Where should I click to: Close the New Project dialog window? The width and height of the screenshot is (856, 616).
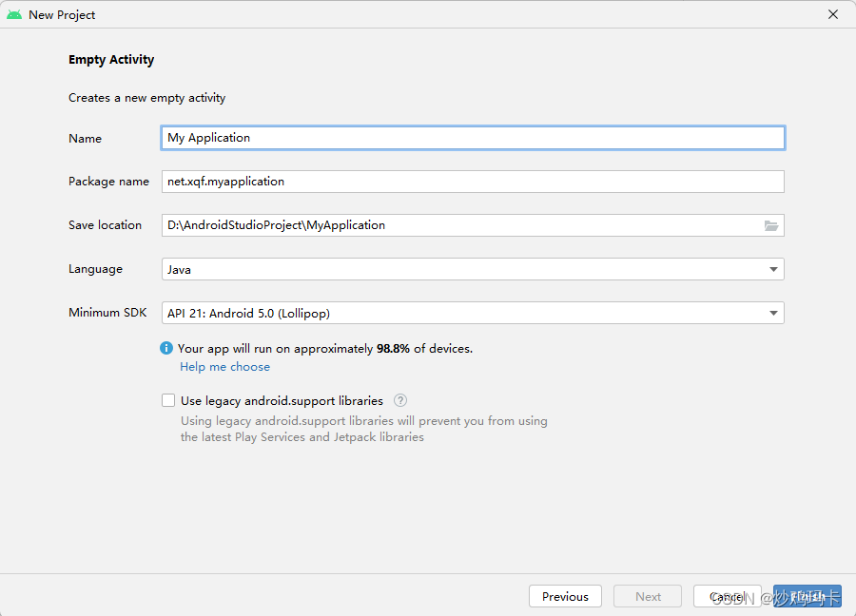tap(833, 14)
